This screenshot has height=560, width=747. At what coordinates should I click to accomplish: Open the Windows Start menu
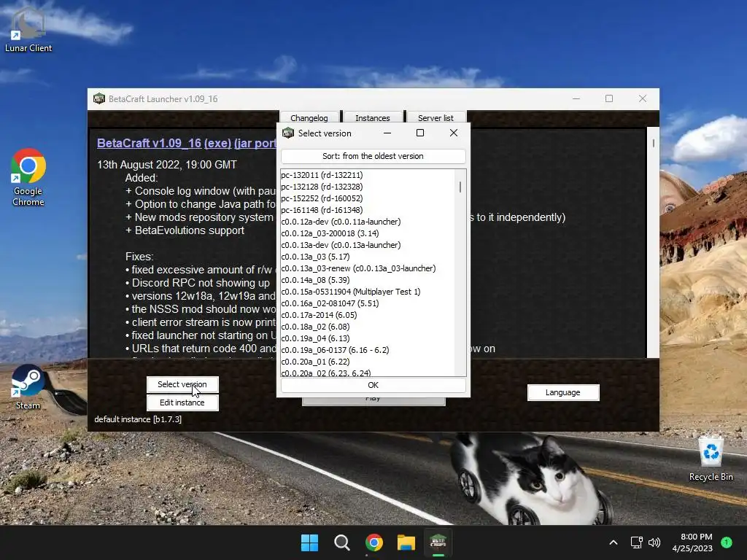309,542
